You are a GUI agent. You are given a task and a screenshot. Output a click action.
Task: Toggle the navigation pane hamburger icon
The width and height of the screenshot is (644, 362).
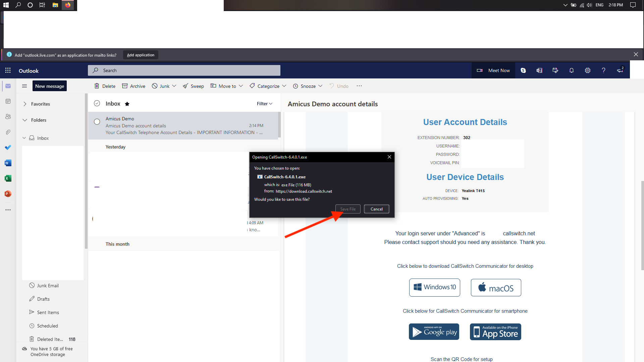tap(24, 86)
